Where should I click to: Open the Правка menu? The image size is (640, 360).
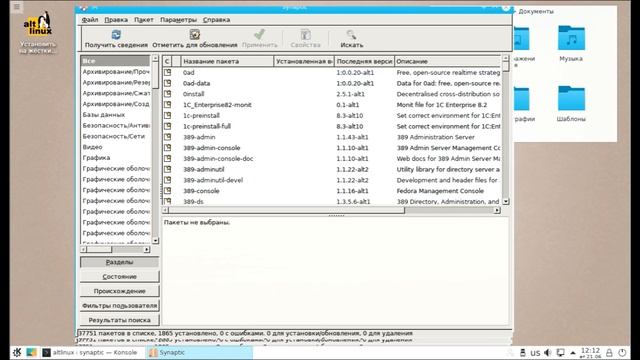click(x=116, y=20)
